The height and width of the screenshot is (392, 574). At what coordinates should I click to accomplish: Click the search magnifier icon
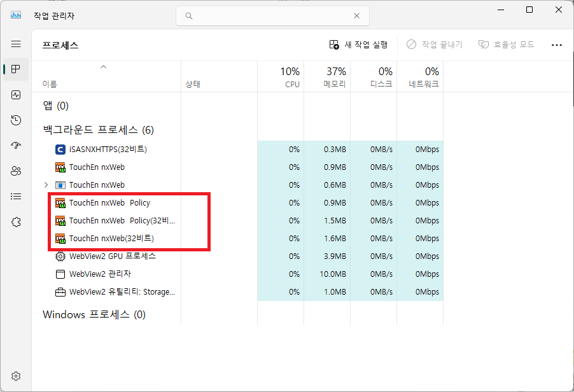[x=188, y=16]
